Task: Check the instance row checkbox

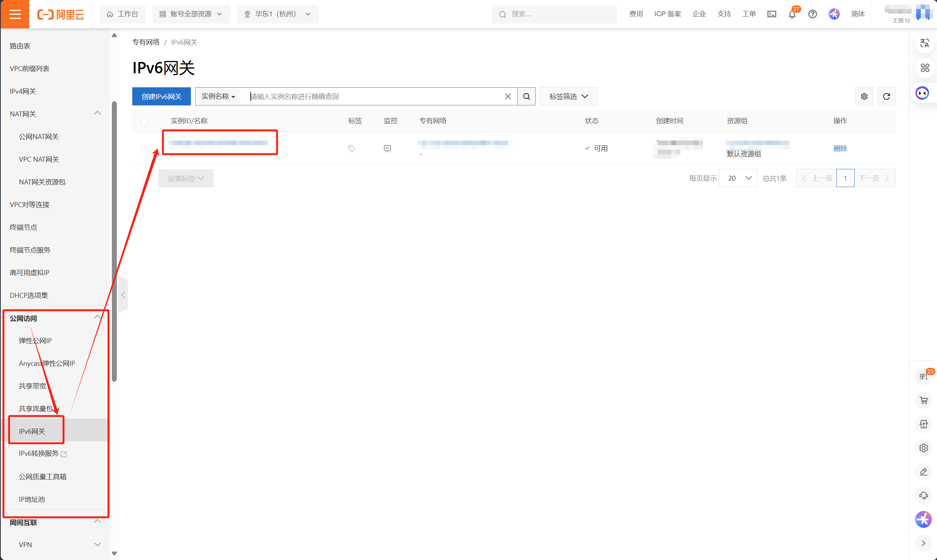Action: (x=144, y=149)
